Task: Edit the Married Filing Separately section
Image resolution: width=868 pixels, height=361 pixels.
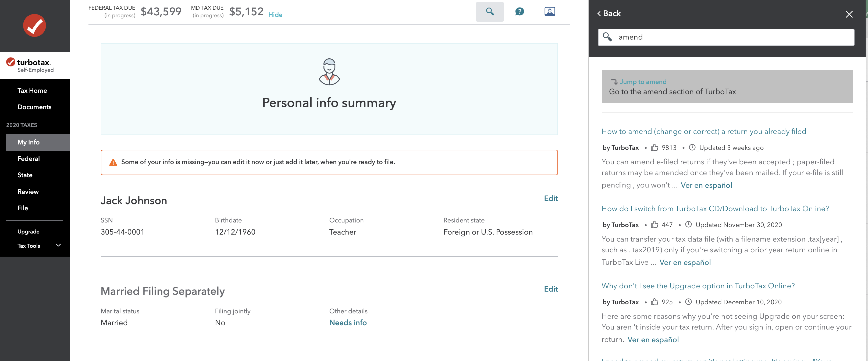Action: coord(551,289)
